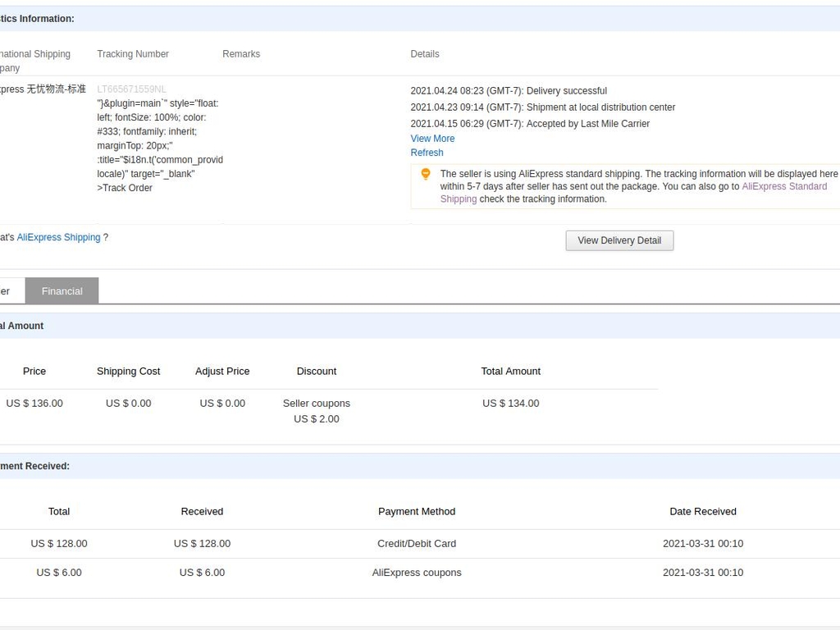Select the Accepted by Last Mile Carrier entry
The width and height of the screenshot is (840, 630).
point(530,124)
